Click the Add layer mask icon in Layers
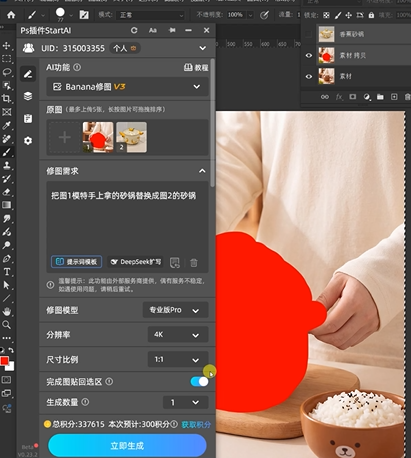 coord(352,97)
